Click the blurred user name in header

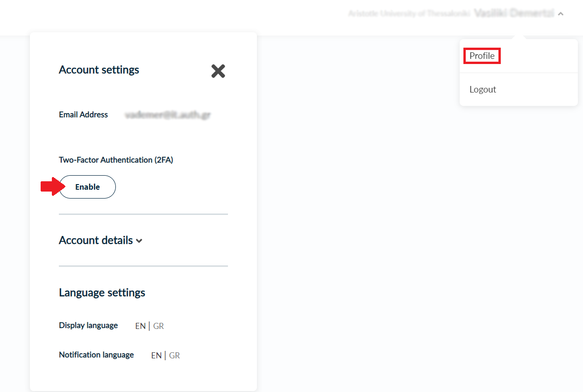(x=513, y=14)
